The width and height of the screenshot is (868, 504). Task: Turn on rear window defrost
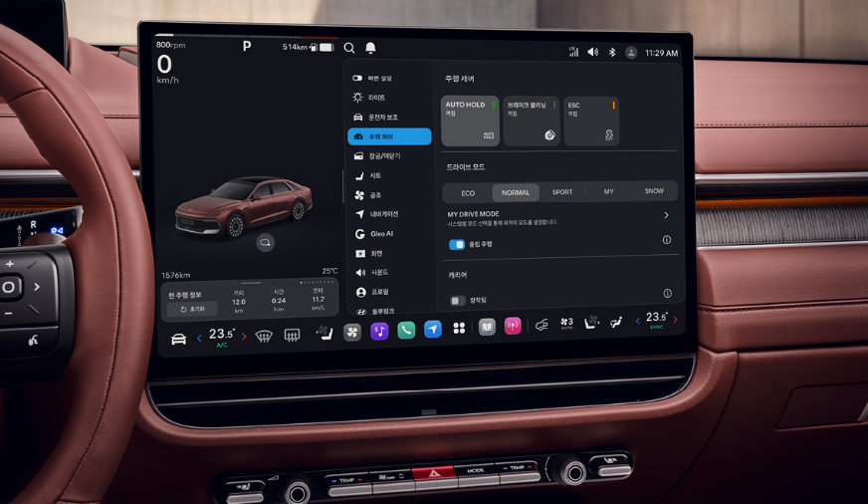[x=292, y=335]
